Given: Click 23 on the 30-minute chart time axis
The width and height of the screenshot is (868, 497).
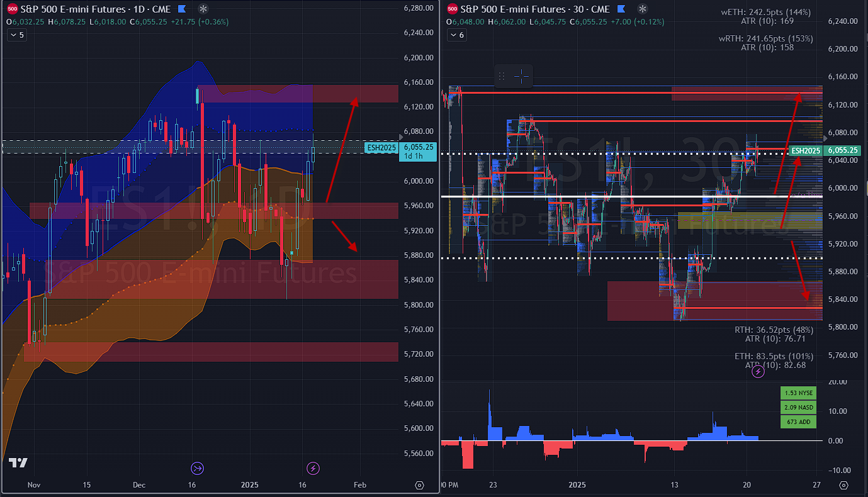Looking at the screenshot, I should [x=493, y=485].
